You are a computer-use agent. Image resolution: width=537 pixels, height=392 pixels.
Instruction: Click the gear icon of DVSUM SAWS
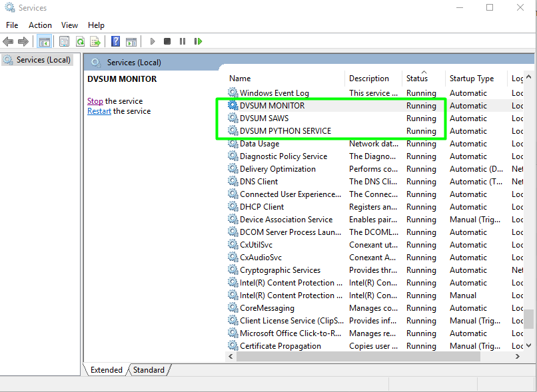pos(233,118)
